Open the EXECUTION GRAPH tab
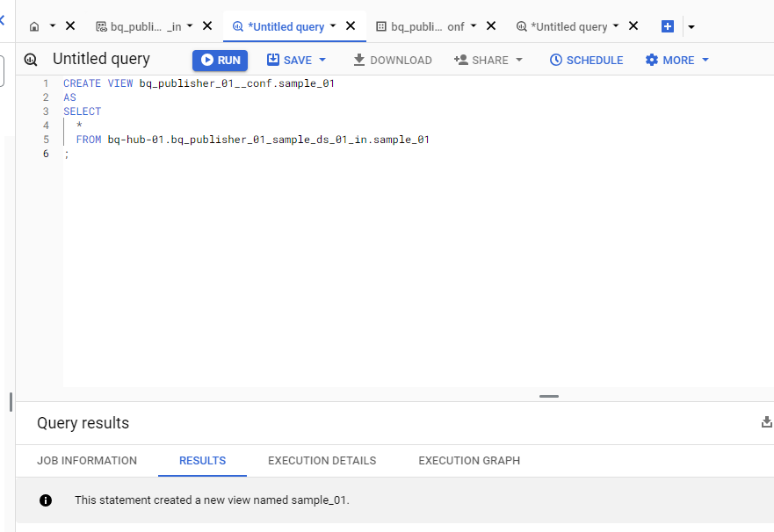Screen dimensions: 774x532 tap(469, 461)
